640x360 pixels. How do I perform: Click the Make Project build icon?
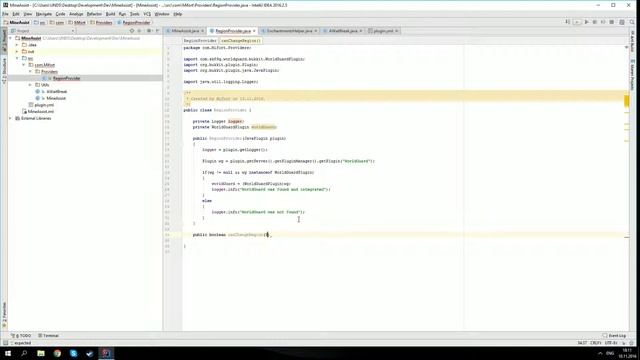(x=567, y=22)
